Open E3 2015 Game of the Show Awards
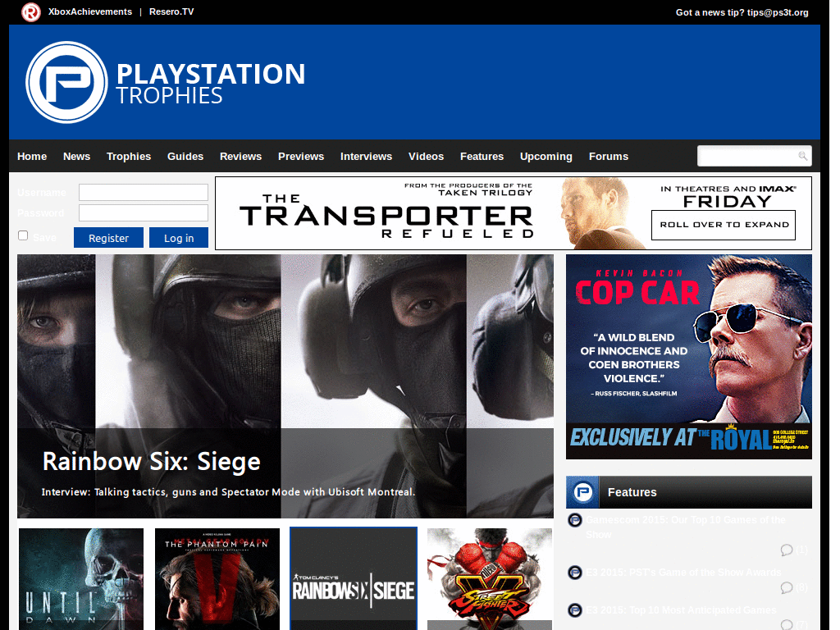840x630 pixels. [x=683, y=572]
